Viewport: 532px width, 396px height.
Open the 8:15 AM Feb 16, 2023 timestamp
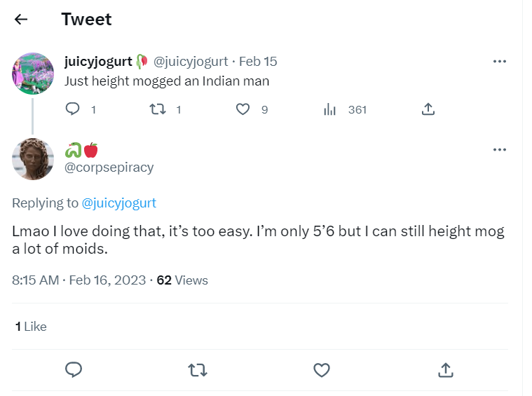coord(79,280)
